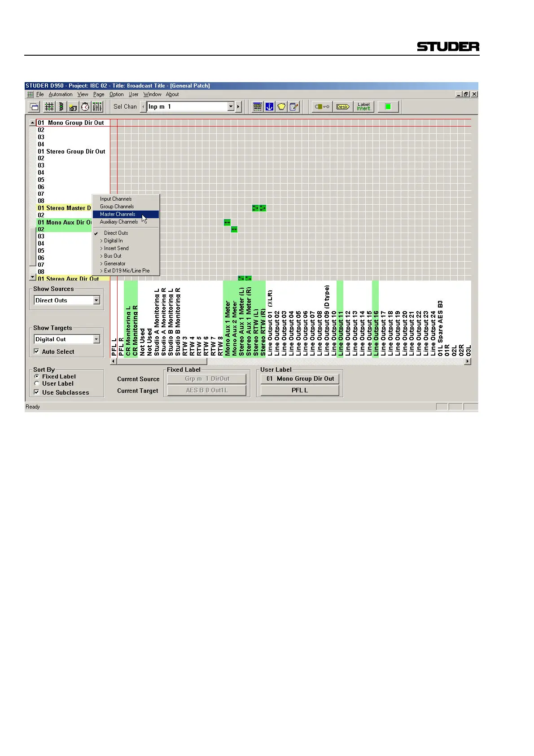
Task: Expand Insert Send submenu entry
Action: [126, 248]
